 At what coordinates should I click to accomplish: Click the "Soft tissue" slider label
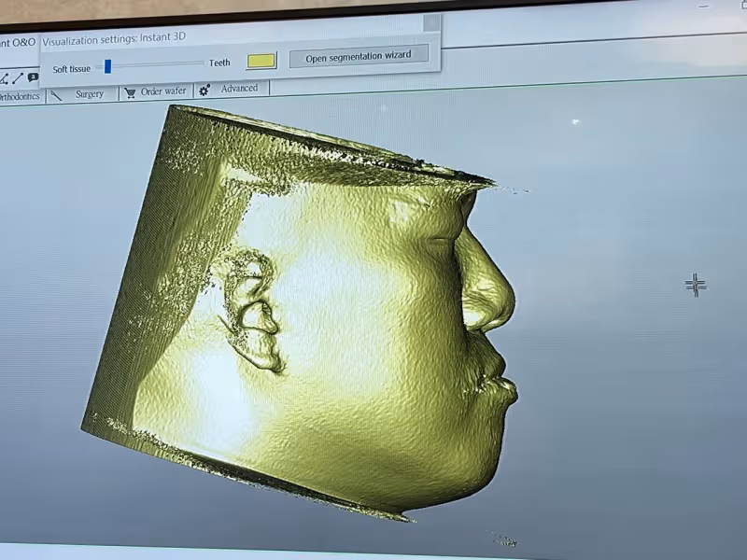pos(72,69)
